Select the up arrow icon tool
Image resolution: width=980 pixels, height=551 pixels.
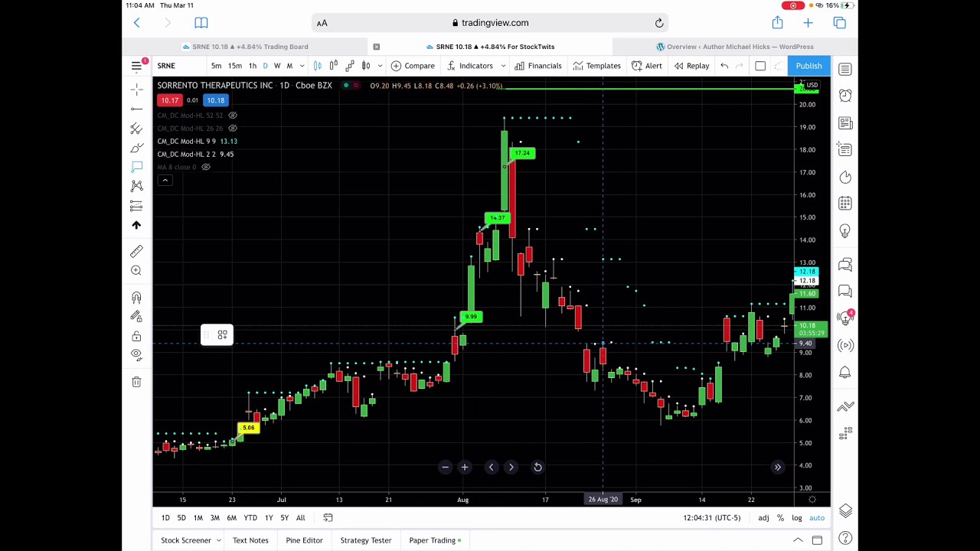pyautogui.click(x=136, y=225)
